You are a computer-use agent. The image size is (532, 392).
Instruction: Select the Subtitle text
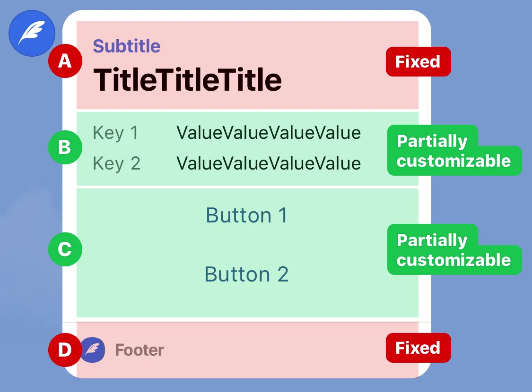pyautogui.click(x=127, y=46)
